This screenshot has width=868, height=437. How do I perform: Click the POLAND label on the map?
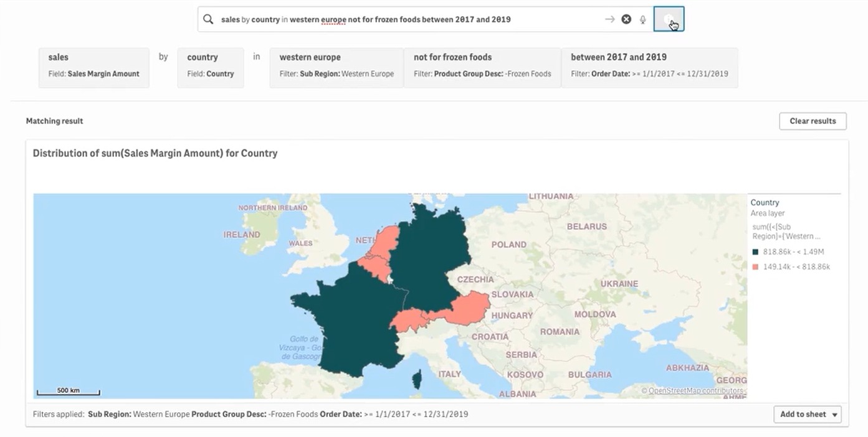coord(508,245)
